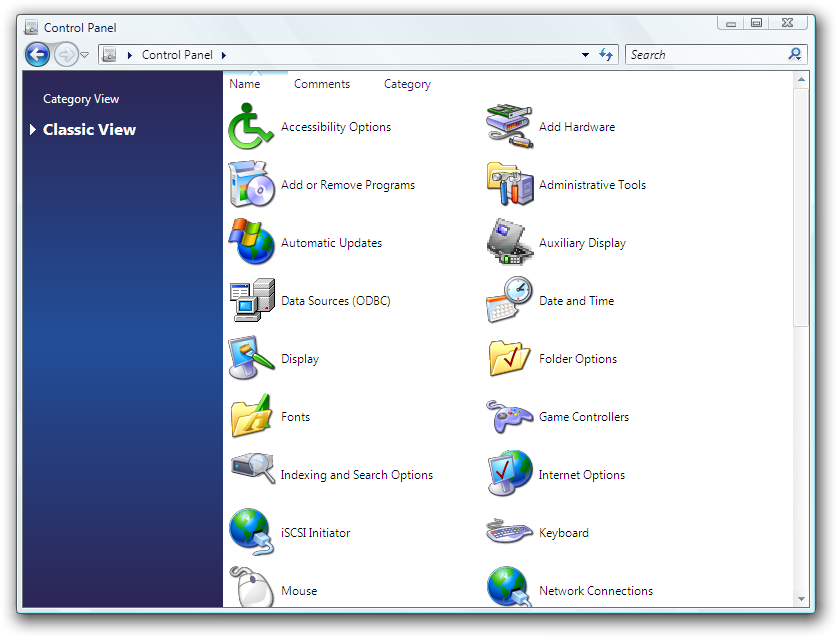
Task: Switch to Category View
Action: coord(81,99)
